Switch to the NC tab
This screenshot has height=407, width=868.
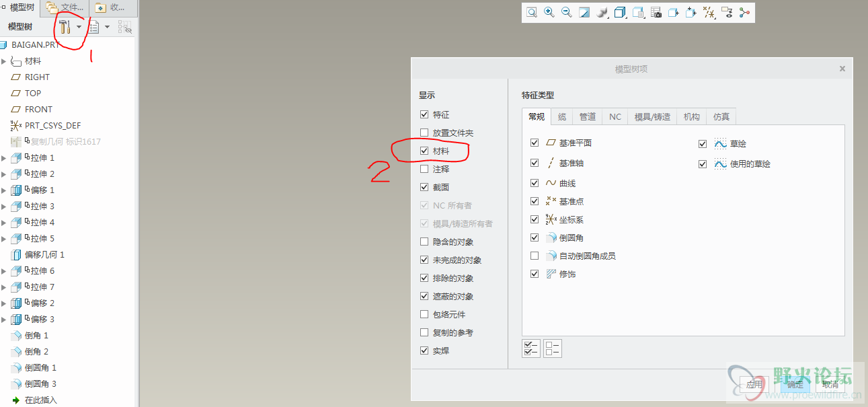point(615,117)
